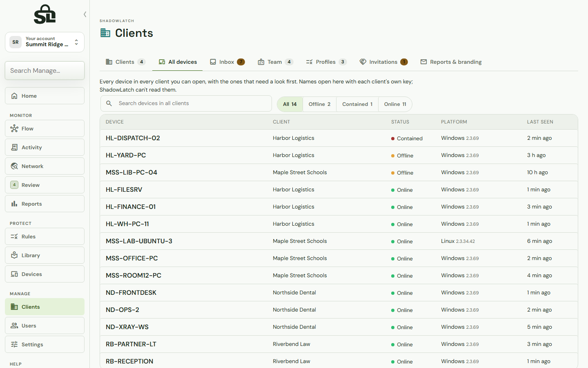The width and height of the screenshot is (588, 368).
Task: Open the Invitations tab
Action: (383, 62)
